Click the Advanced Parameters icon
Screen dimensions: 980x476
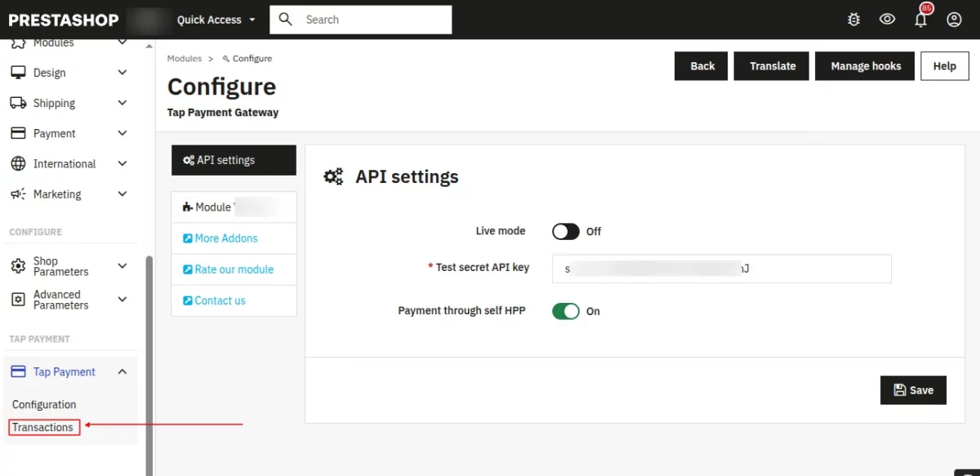pos(18,300)
